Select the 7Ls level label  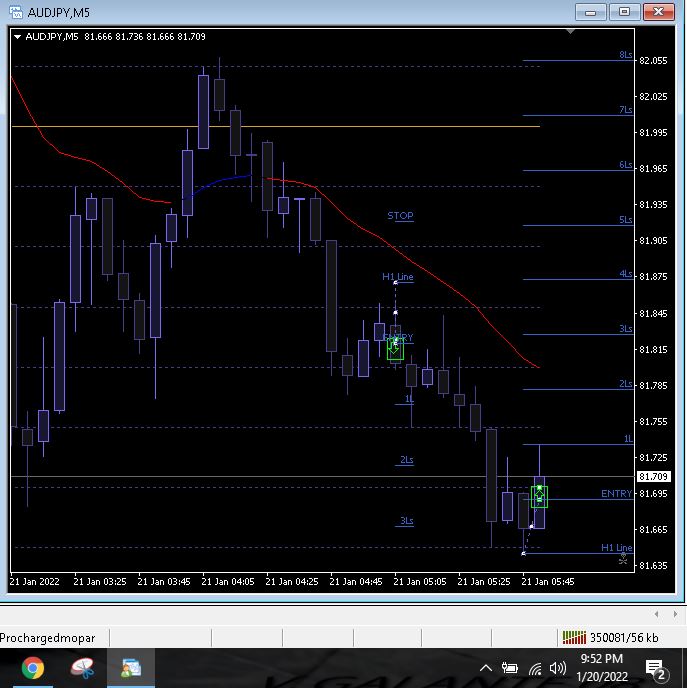tap(626, 110)
